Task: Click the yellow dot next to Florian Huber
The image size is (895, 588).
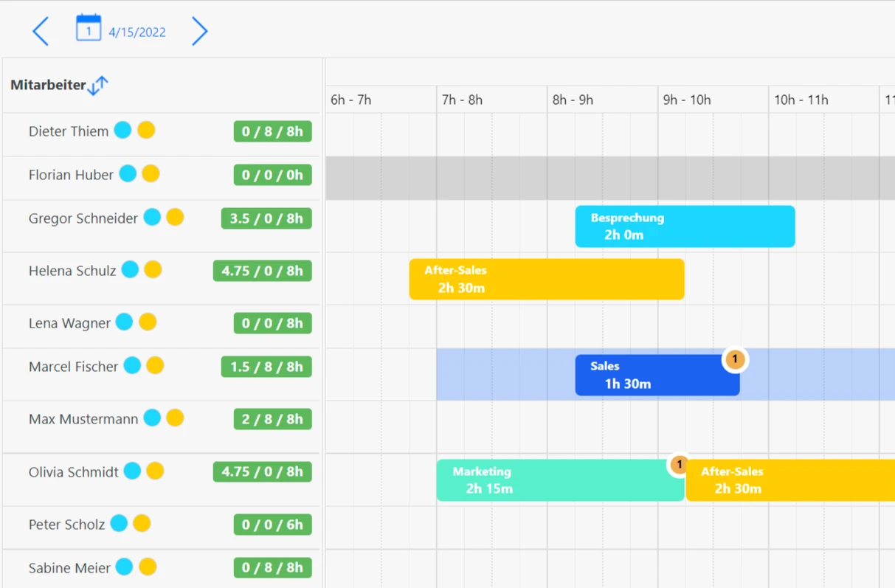Action: point(151,174)
